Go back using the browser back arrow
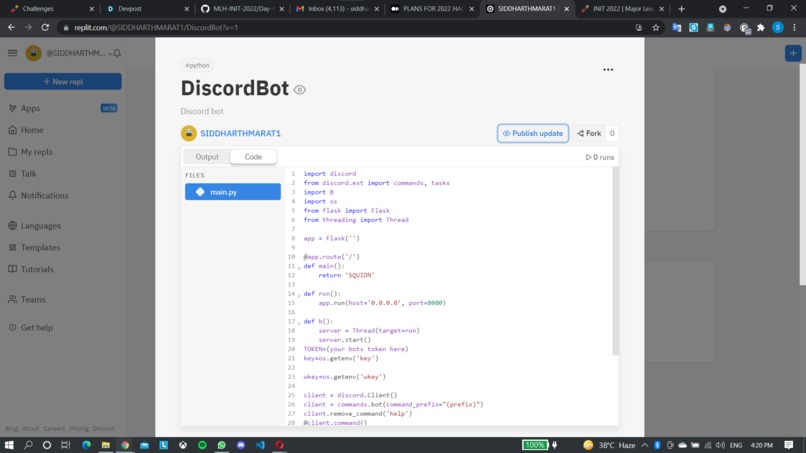 click(x=11, y=27)
